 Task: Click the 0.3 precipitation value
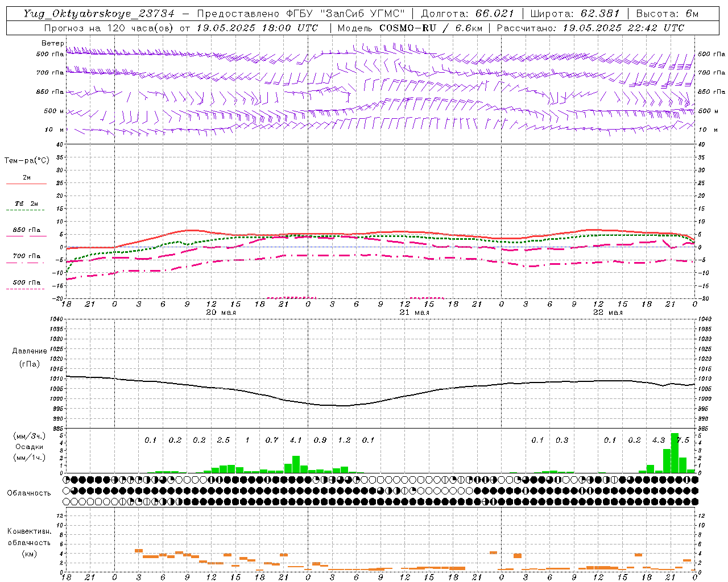pos(562,440)
